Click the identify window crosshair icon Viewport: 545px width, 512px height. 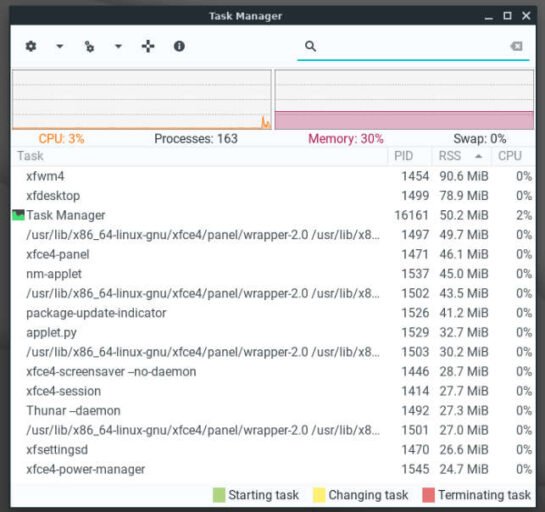tap(148, 46)
